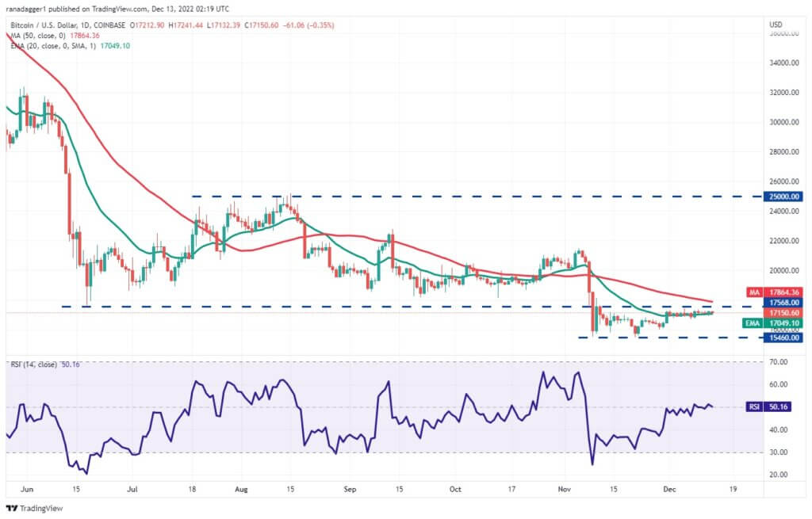Screen dimensions: 812x519
Task: Click the 26000.00 price axis label
Action: click(x=784, y=181)
